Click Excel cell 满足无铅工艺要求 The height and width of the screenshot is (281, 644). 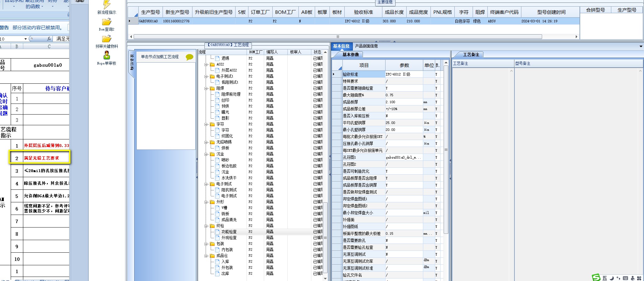46,158
